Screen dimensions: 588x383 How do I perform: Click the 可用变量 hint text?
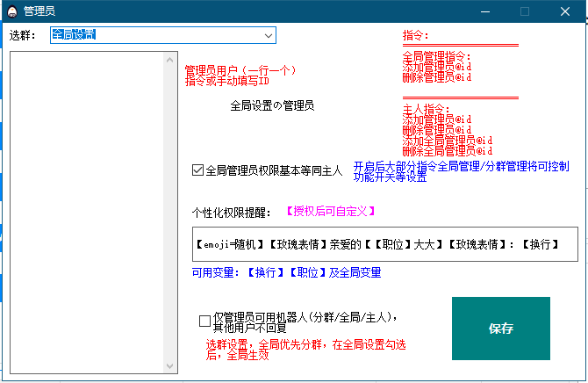tap(286, 273)
